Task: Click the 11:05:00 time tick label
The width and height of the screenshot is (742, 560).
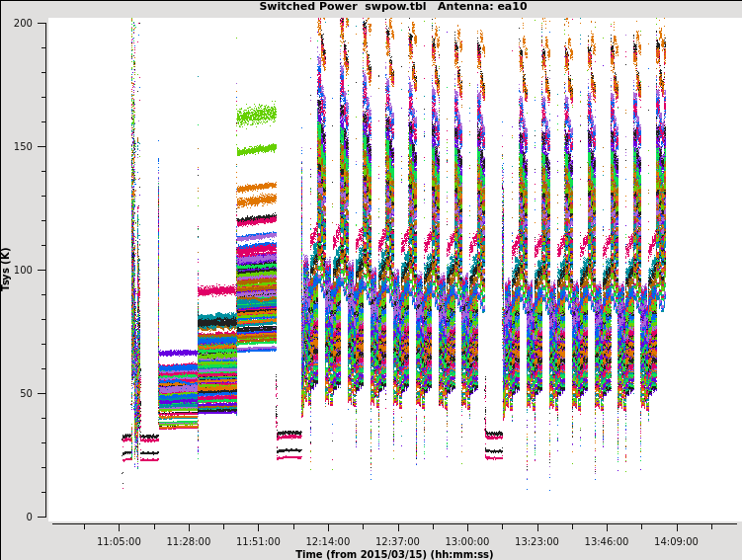Action: [119, 541]
